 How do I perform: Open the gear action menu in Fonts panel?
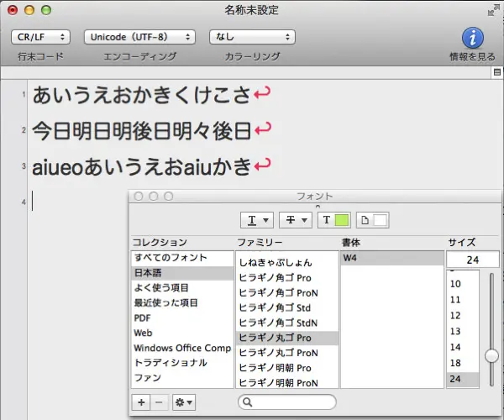tap(184, 402)
